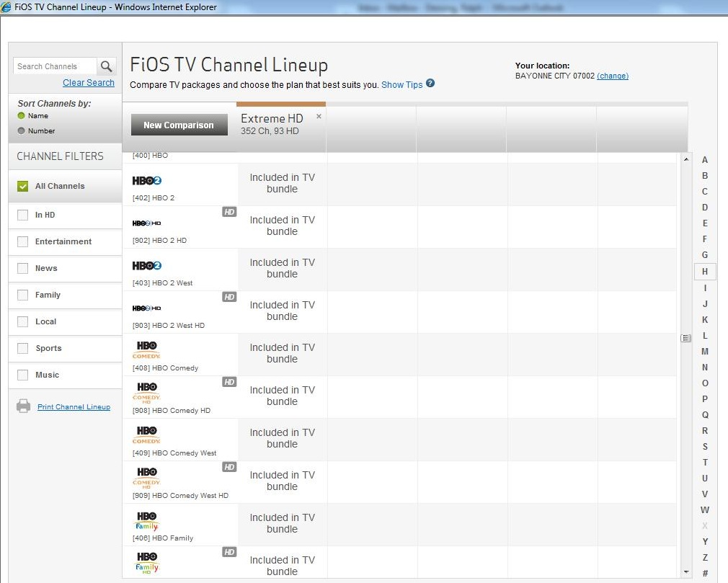The width and height of the screenshot is (728, 583).
Task: Click the New Comparison button
Action: click(179, 125)
